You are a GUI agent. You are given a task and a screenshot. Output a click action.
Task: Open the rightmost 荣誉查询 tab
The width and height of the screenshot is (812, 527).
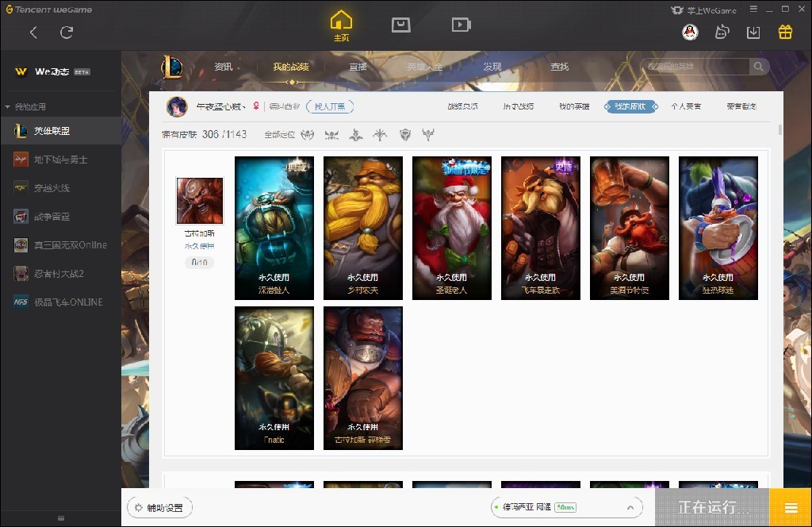click(x=741, y=106)
